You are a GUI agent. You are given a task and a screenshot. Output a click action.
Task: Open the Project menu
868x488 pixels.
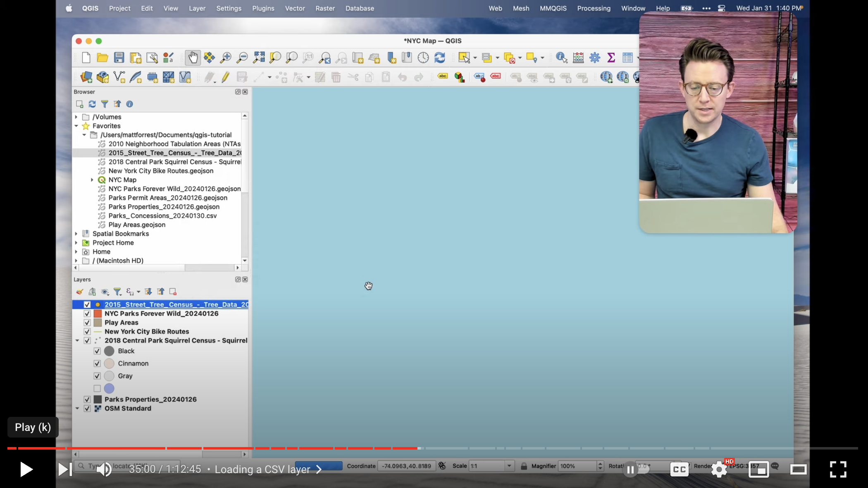coord(119,8)
